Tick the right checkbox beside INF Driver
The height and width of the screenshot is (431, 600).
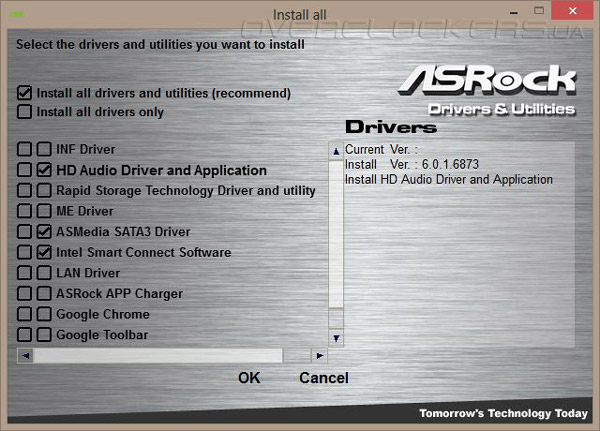coord(44,149)
